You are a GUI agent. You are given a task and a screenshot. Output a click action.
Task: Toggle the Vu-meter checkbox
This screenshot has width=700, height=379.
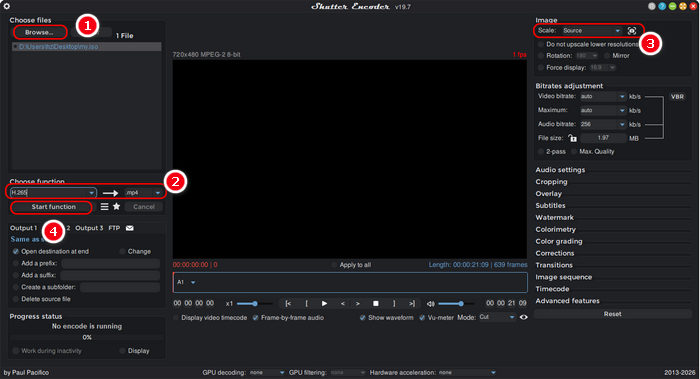(422, 318)
